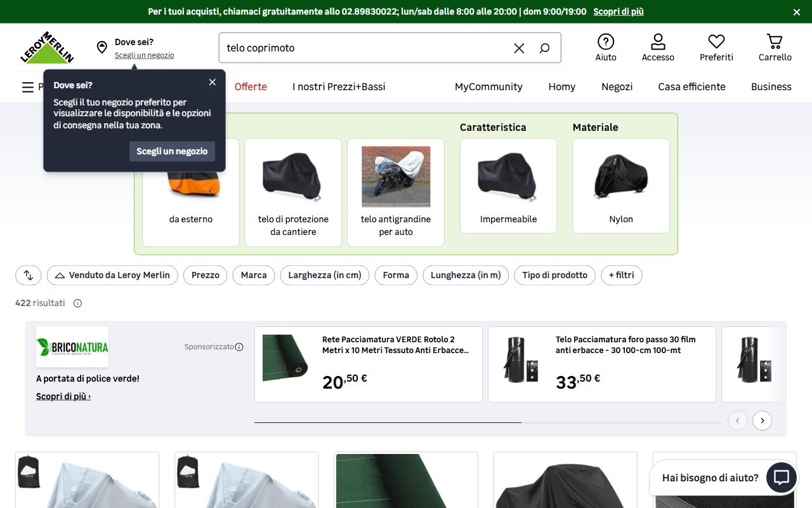This screenshot has height=508, width=812.
Task: Clear the search field with the X icon
Action: pyautogui.click(x=519, y=48)
